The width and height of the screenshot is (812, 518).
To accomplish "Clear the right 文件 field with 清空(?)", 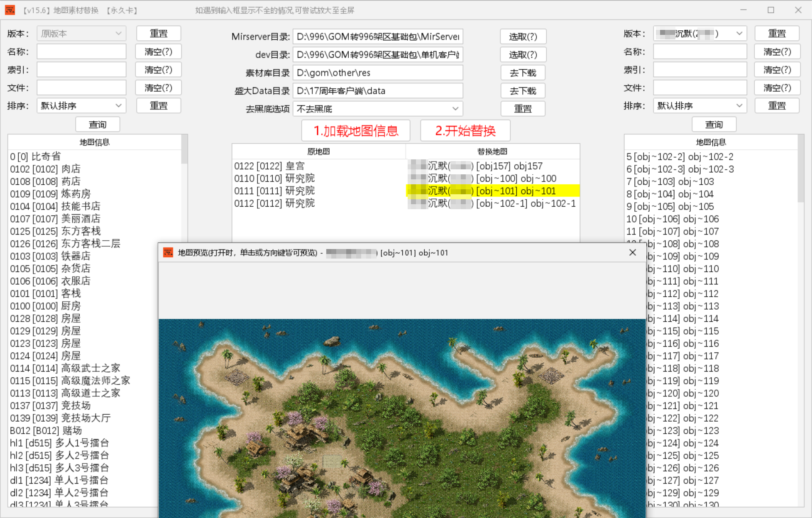I will point(777,88).
